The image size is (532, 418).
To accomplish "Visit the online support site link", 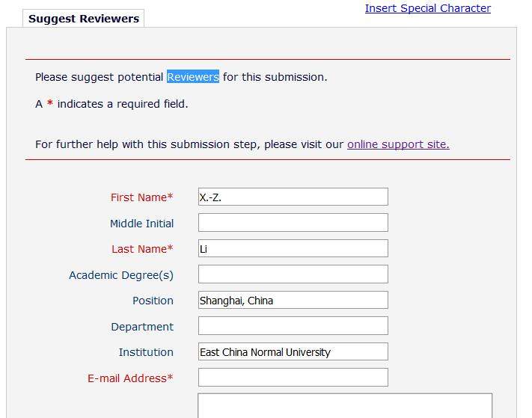I will [x=398, y=144].
